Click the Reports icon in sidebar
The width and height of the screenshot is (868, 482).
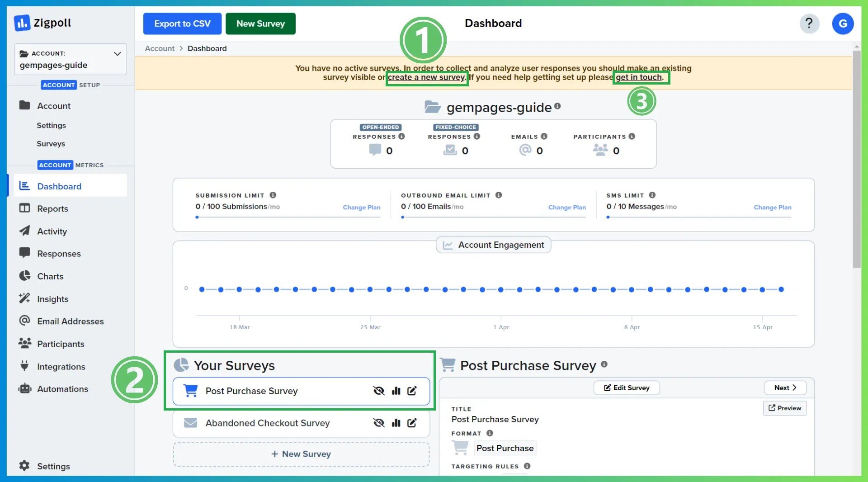tap(24, 208)
